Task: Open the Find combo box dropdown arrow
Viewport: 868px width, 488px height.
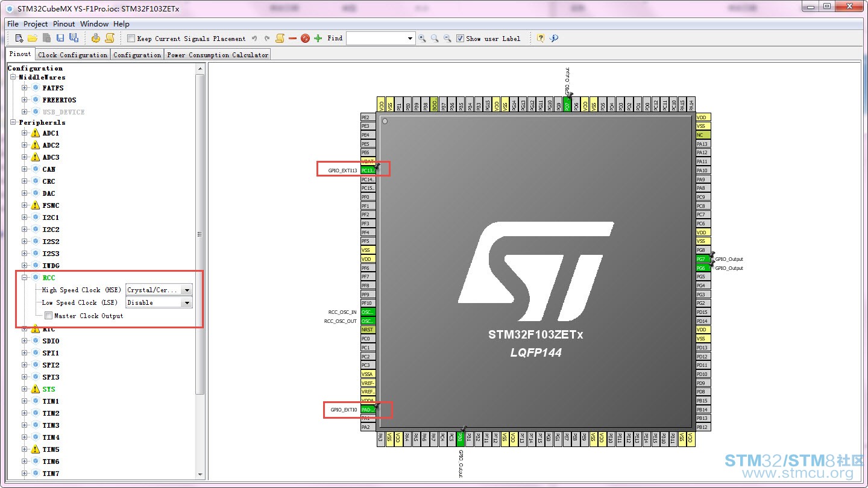Action: 410,39
